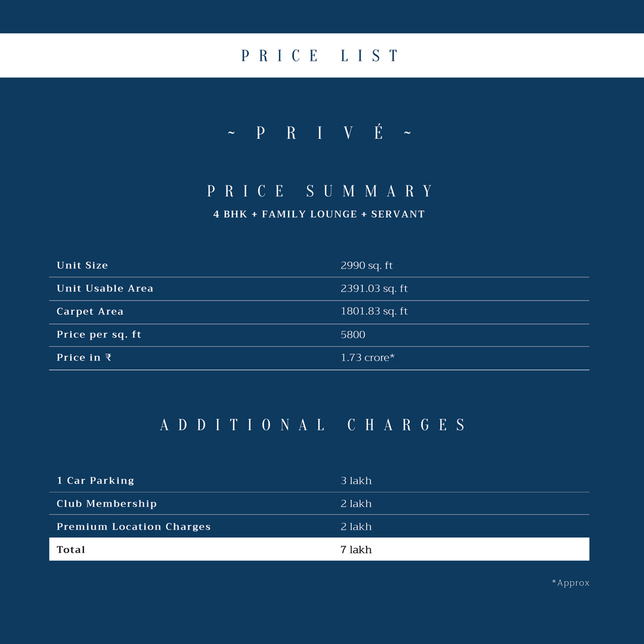Screen dimensions: 644x644
Task: Select the 2391.03 sq. ft value
Action: tap(374, 289)
